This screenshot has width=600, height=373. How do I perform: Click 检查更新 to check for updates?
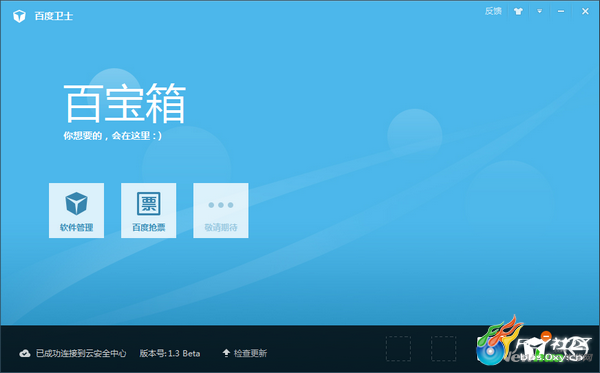click(250, 353)
